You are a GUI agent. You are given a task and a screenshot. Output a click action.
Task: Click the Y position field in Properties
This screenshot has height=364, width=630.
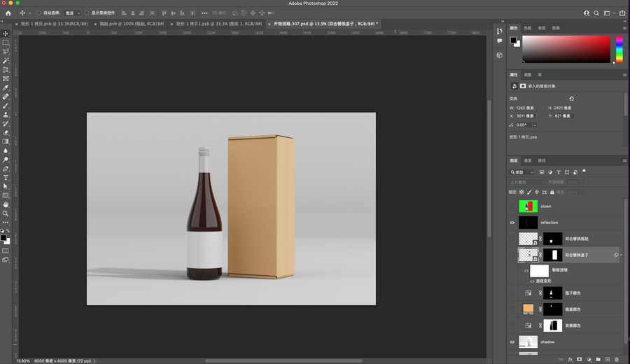pyautogui.click(x=564, y=115)
